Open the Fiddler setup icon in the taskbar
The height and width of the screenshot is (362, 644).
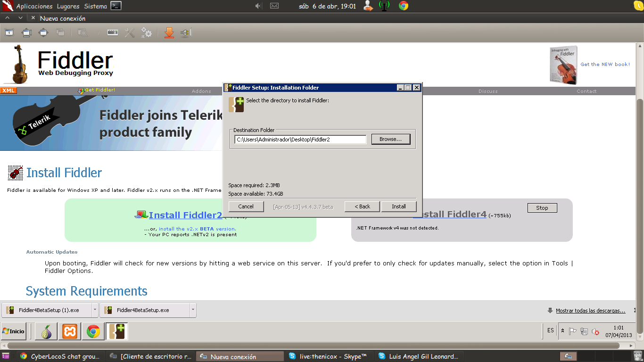(x=116, y=331)
